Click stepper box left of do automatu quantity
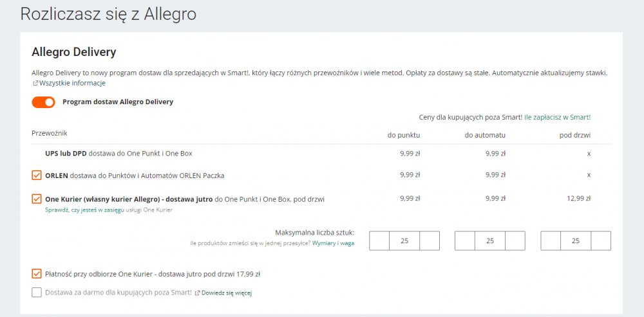644x317 pixels. pos(465,240)
